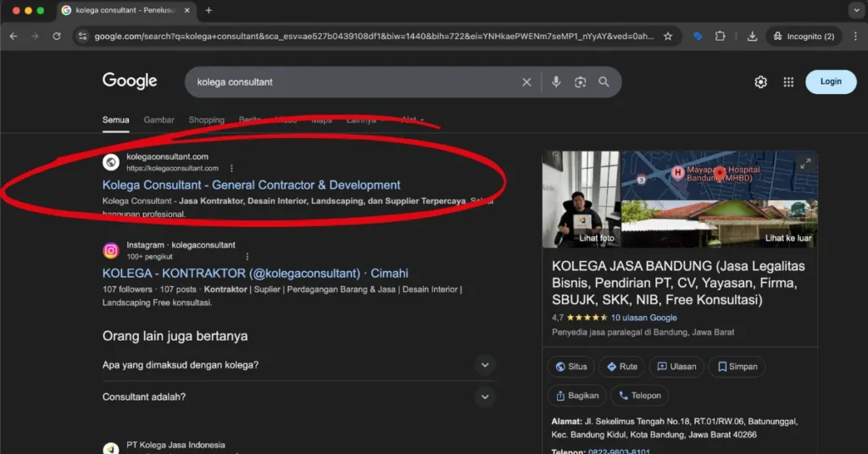Expand 'Consultant adalah?' question

(x=485, y=396)
